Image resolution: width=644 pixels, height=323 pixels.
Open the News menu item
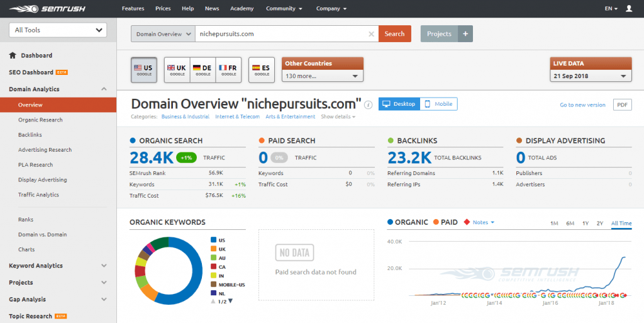pos(212,9)
